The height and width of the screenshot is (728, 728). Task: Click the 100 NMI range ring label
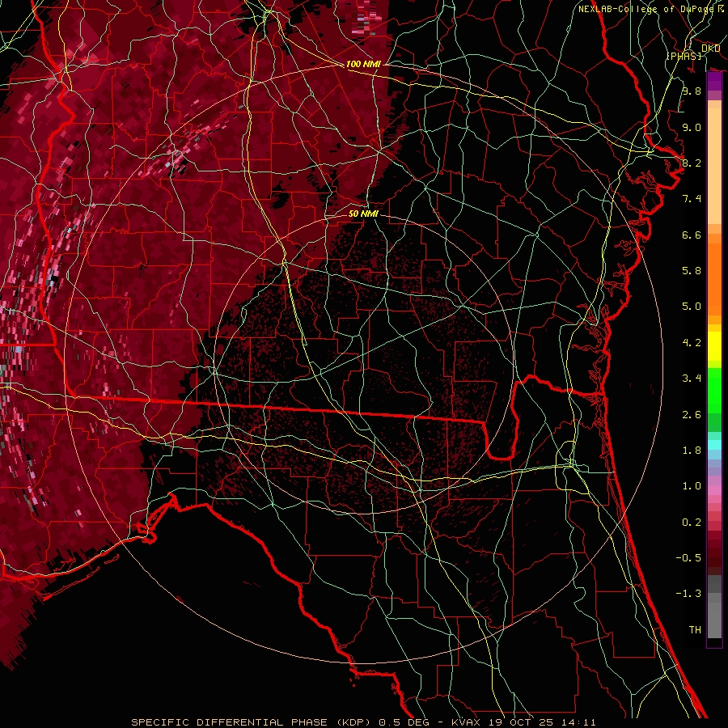click(x=363, y=64)
